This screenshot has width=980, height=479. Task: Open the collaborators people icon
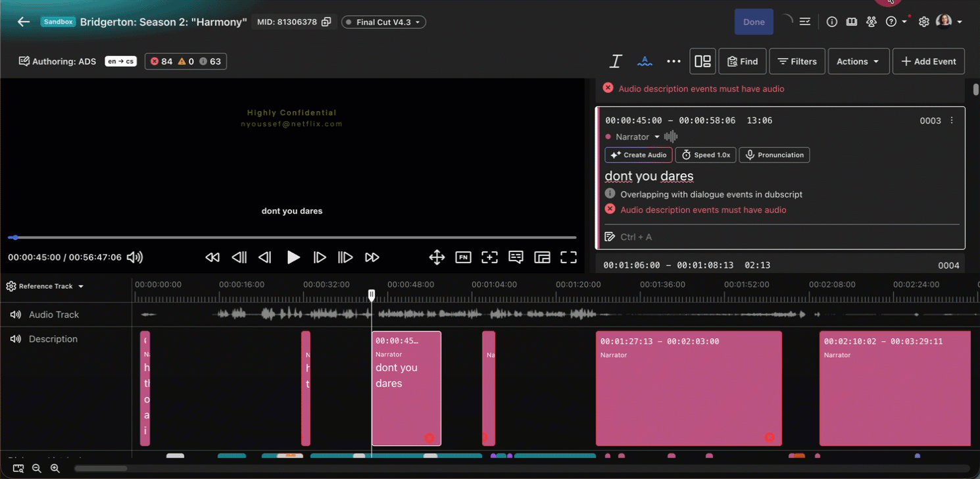point(871,22)
